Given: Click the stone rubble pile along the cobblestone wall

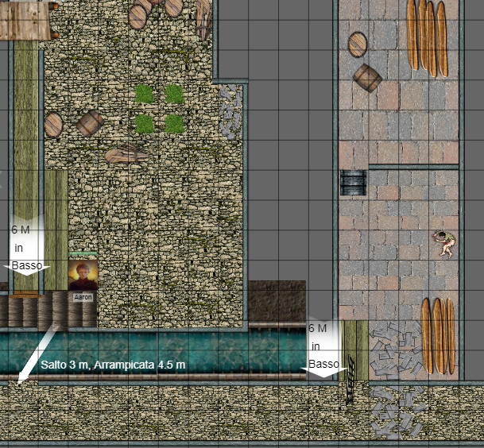Looking at the screenshot, I should pos(230,112).
